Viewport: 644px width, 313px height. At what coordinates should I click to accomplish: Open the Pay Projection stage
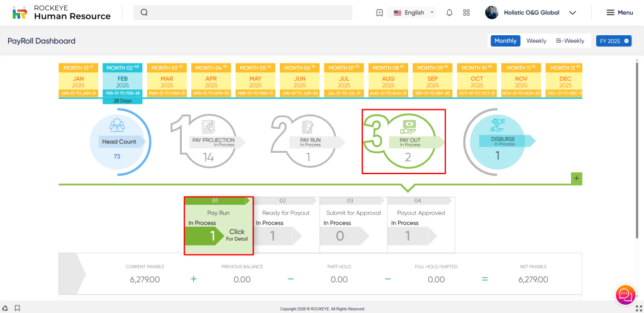point(213,141)
